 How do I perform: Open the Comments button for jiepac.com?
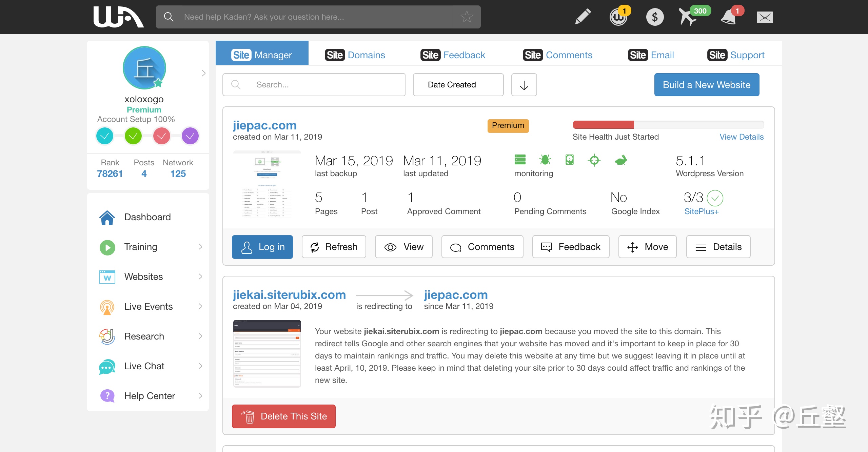click(482, 247)
